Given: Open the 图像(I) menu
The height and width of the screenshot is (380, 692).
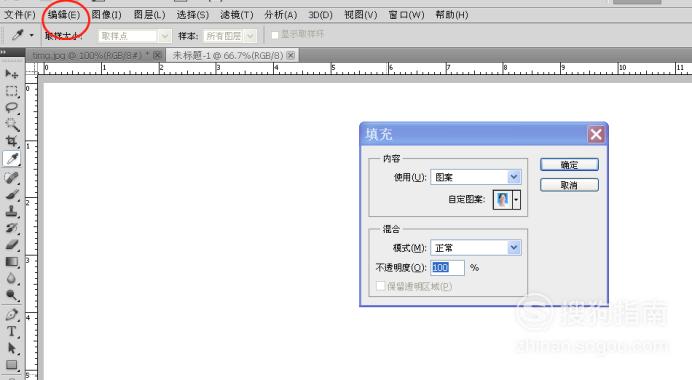Looking at the screenshot, I should click(x=106, y=15).
